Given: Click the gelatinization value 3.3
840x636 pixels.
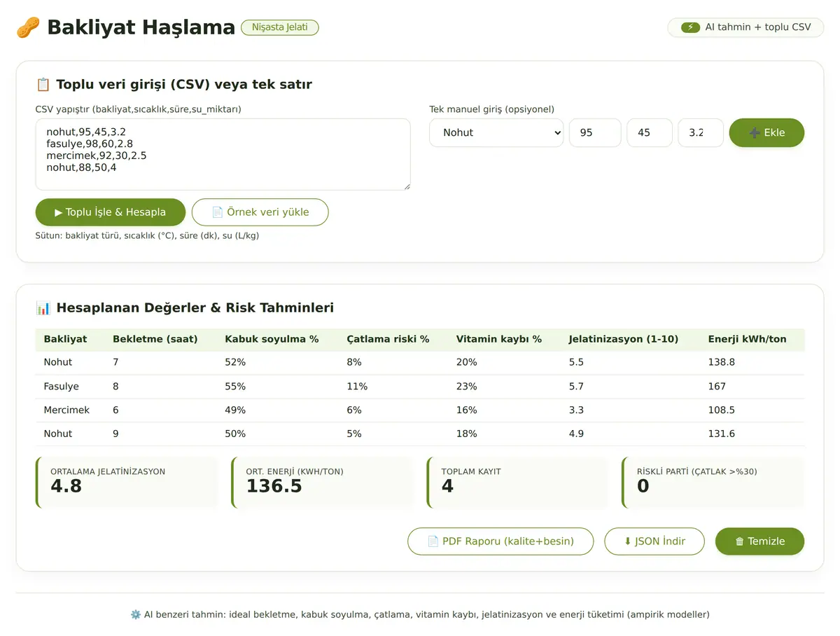Looking at the screenshot, I should pos(576,410).
